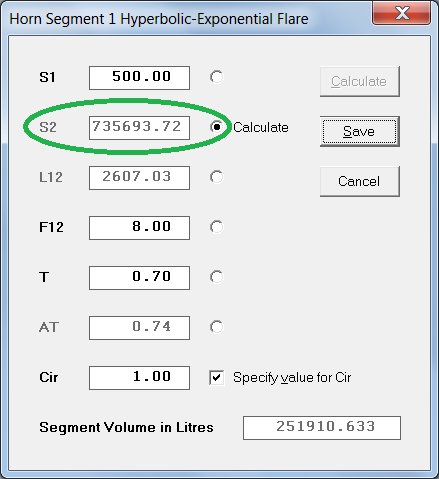Click the Cancel button

point(360,182)
